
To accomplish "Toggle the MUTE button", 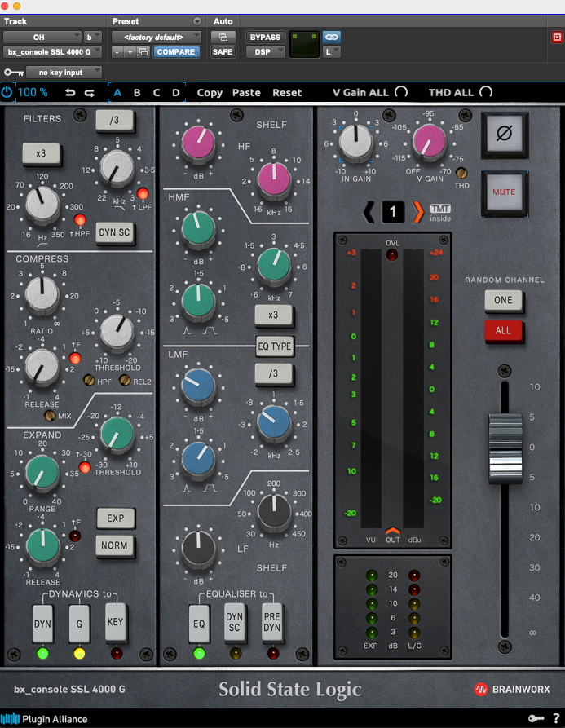I will point(504,192).
